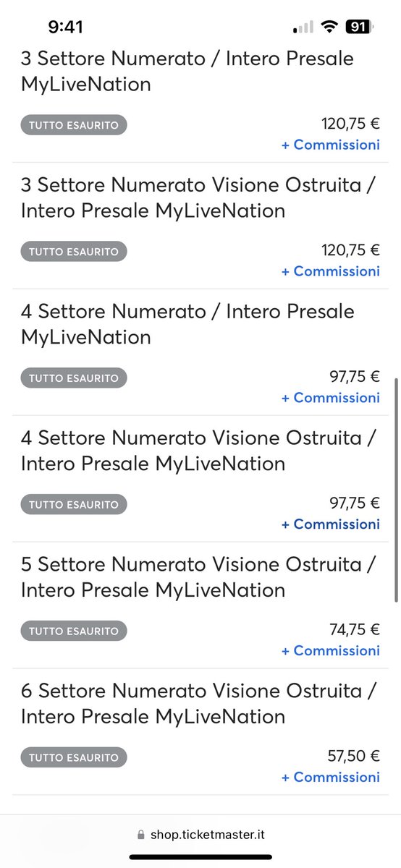This screenshot has width=401, height=868.
Task: Select the 5 Settore Numerato Visione Ostruita ticket title
Action: pos(199,577)
